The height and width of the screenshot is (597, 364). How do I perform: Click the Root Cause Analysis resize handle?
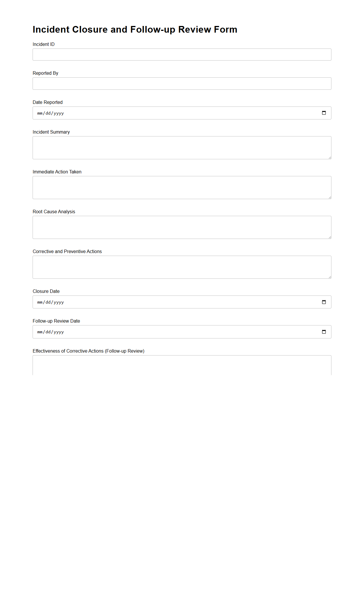tap(330, 237)
